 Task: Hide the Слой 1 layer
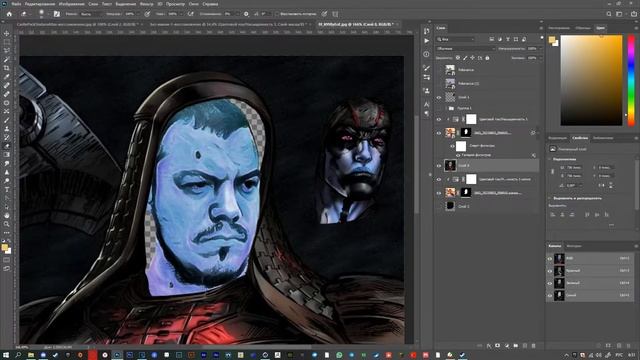(439, 97)
